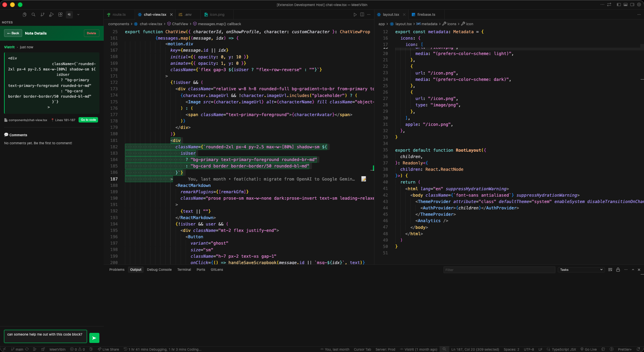The image size is (644, 352).
Task: Open the Run and Debug view
Action: click(x=51, y=14)
